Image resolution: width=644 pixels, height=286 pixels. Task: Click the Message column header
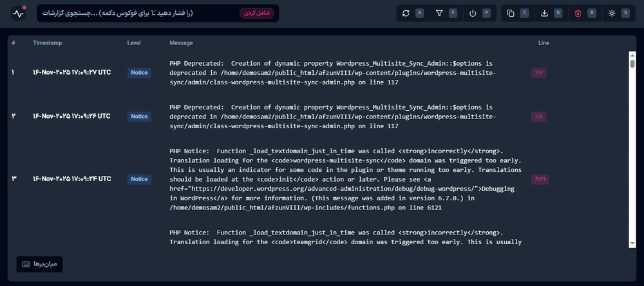181,43
